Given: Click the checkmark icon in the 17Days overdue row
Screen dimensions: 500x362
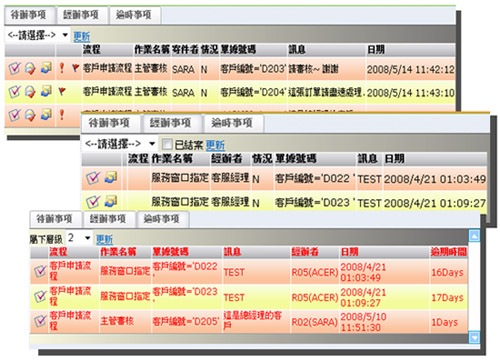Looking at the screenshot, I should 40,296.
